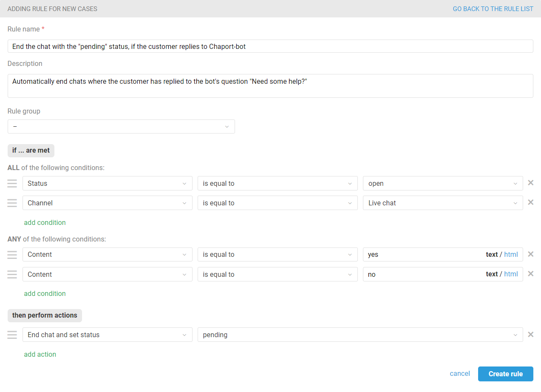Click drag handle of Content 'no' row

coord(12,274)
